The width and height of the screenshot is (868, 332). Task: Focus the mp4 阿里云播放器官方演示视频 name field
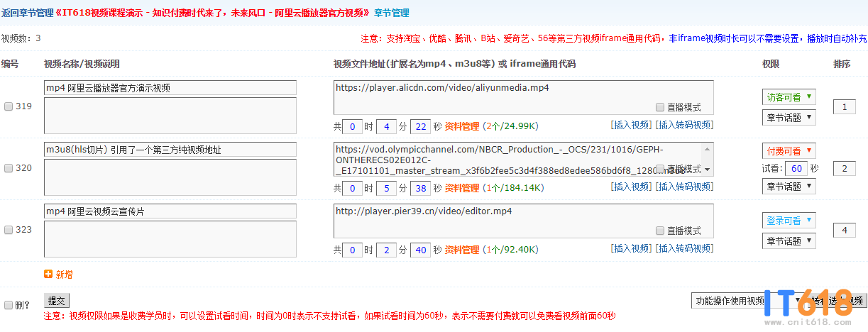pos(170,88)
